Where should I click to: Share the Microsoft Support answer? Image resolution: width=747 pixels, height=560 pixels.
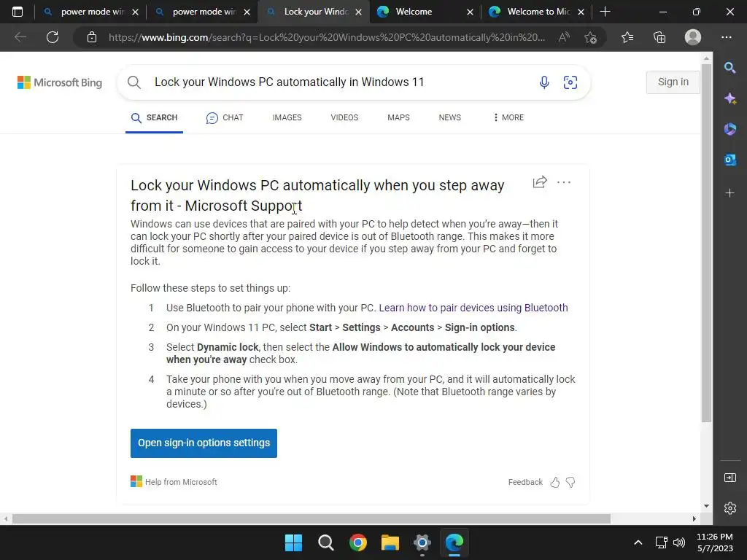tap(540, 182)
